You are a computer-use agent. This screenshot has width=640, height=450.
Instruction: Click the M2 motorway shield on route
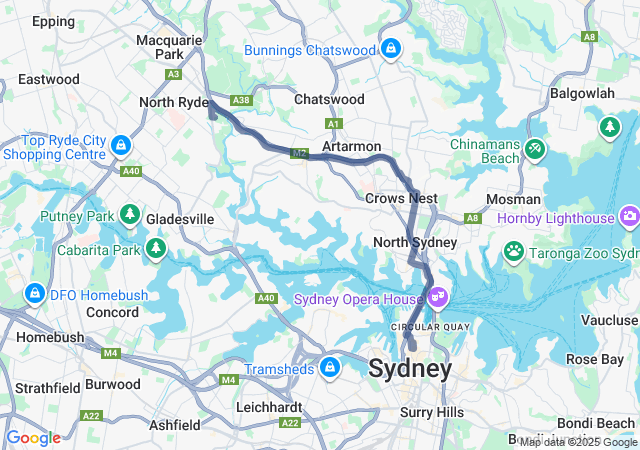(300, 154)
